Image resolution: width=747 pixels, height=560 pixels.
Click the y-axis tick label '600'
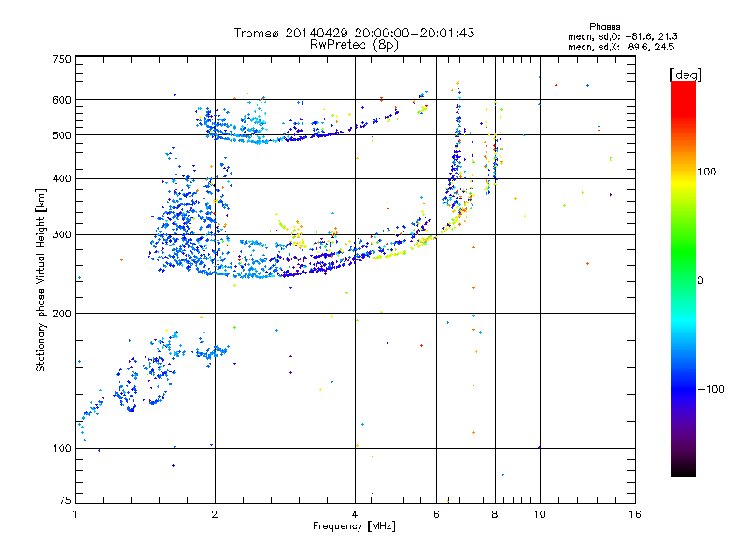62,100
